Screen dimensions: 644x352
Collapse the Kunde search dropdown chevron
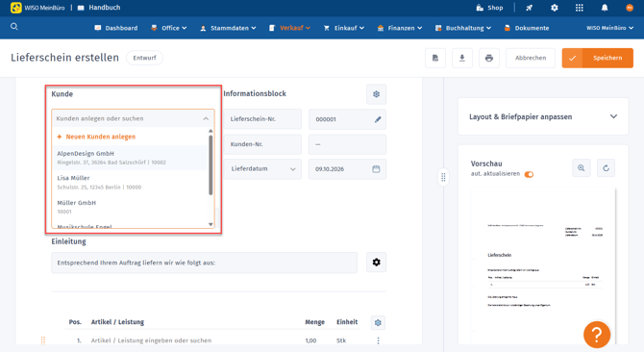point(206,118)
